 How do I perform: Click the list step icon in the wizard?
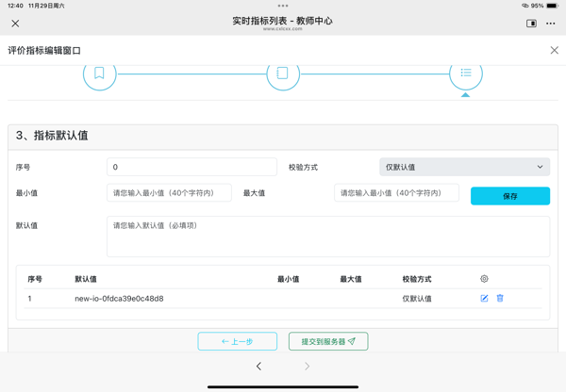point(465,73)
